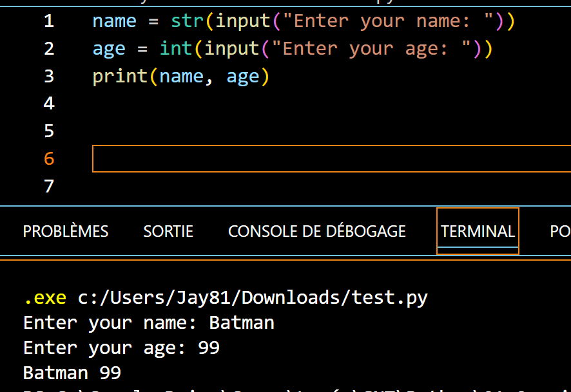This screenshot has height=392, width=571.
Task: Click line number 1 in the gutter
Action: click(x=49, y=21)
